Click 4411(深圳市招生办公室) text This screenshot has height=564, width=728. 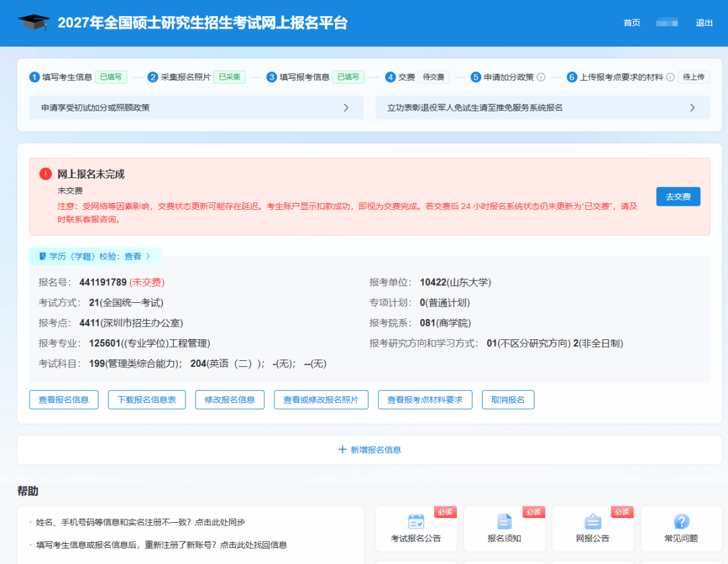131,323
